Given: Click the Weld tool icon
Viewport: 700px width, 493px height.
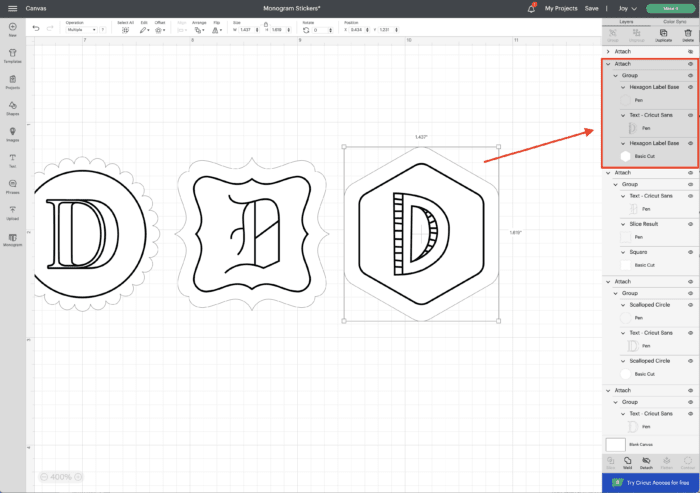Looking at the screenshot, I should click(627, 462).
